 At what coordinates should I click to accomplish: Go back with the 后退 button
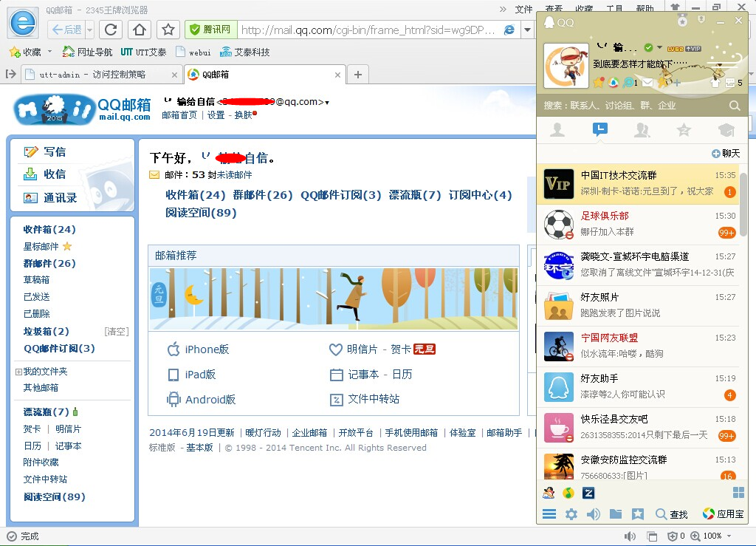coord(67,30)
